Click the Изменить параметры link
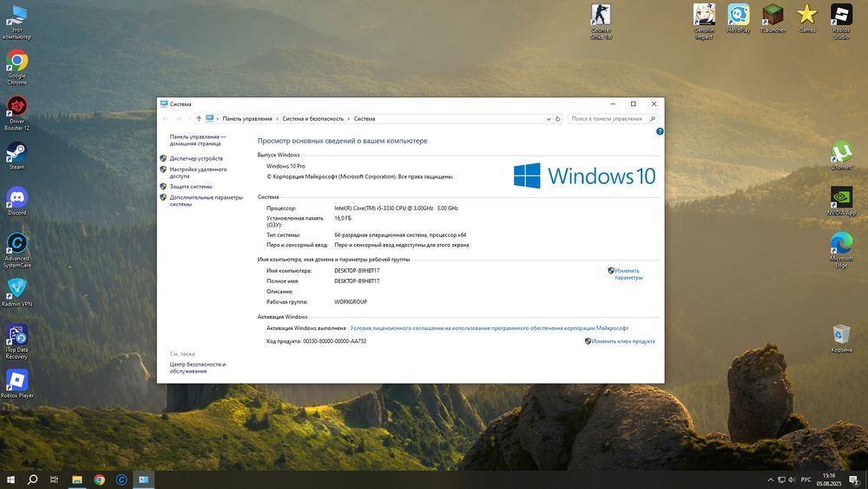 628,274
